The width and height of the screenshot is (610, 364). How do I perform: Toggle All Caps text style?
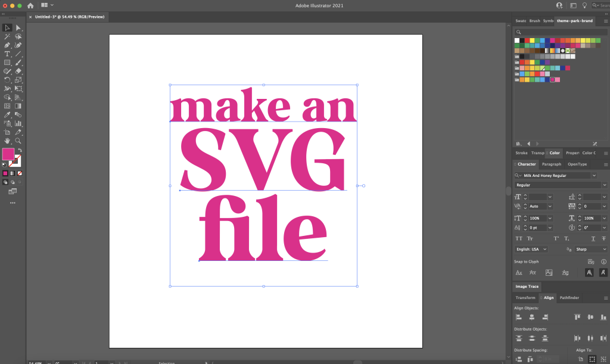tap(519, 238)
